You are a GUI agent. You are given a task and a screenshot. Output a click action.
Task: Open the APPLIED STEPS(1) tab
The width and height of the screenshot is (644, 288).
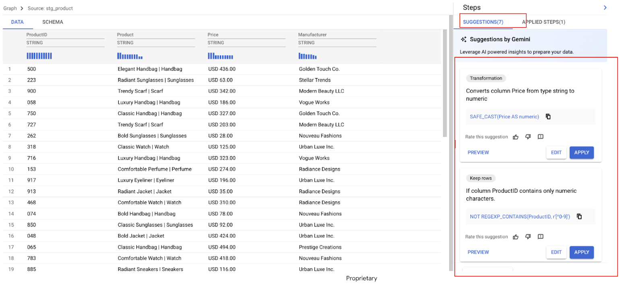tap(544, 22)
